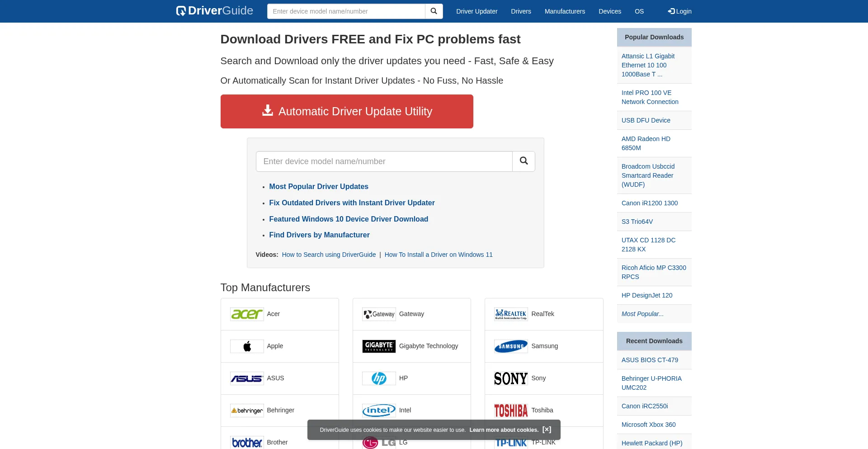Click Learn more about cookies link
868x449 pixels.
tap(504, 430)
